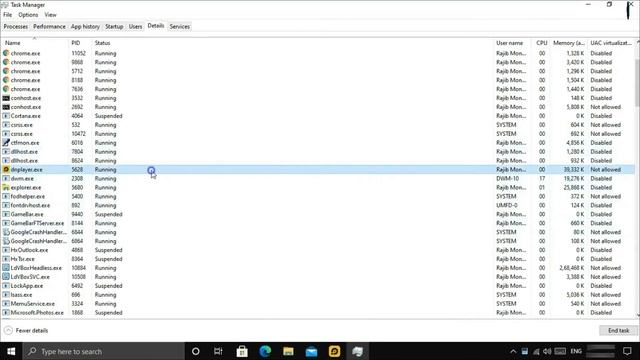Select the MemuService.exe icon
Screen dimensions: 640x360
6,304
